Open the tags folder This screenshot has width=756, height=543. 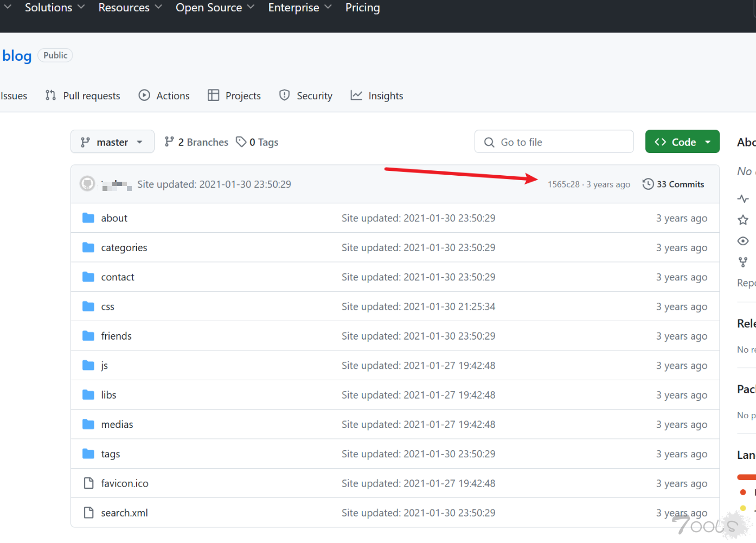click(x=111, y=454)
